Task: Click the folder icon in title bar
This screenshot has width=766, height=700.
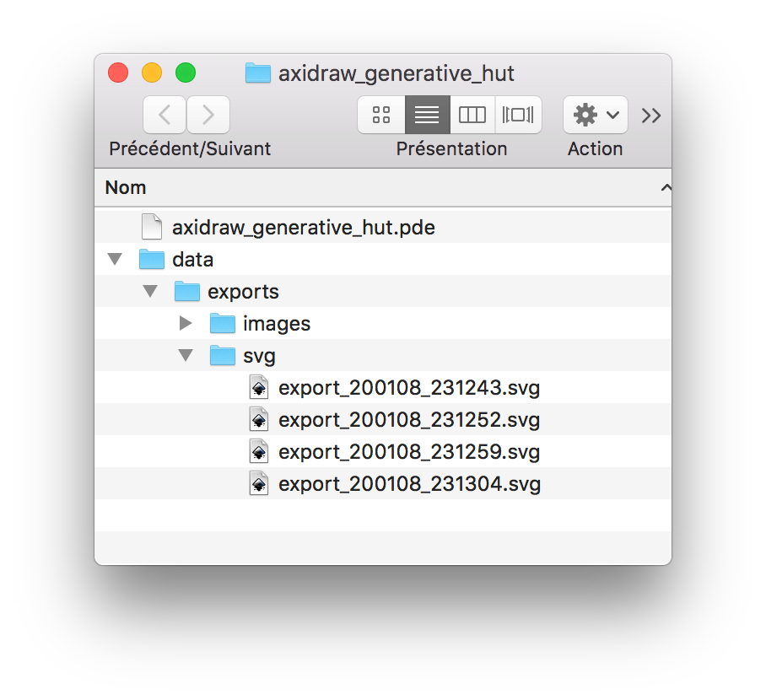Action: click(x=258, y=73)
